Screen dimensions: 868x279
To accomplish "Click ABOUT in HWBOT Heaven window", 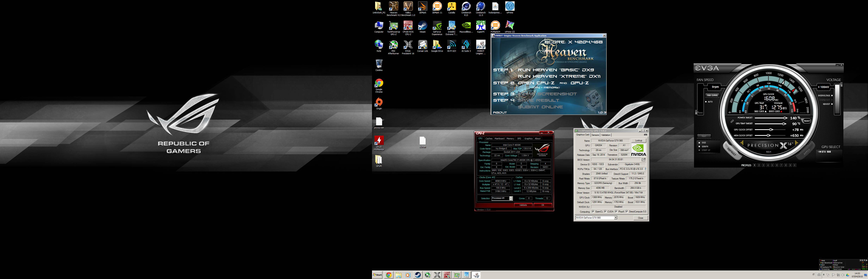I will click(x=500, y=113).
